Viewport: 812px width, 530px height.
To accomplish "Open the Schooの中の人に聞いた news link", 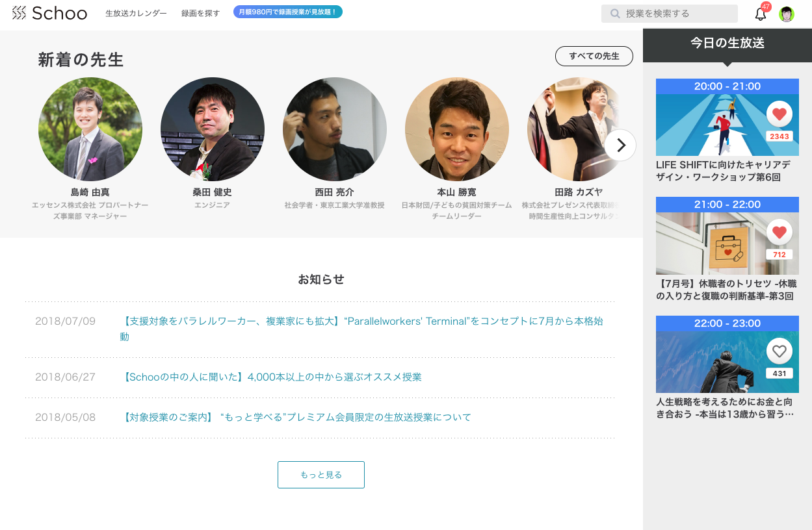I will 271,377.
